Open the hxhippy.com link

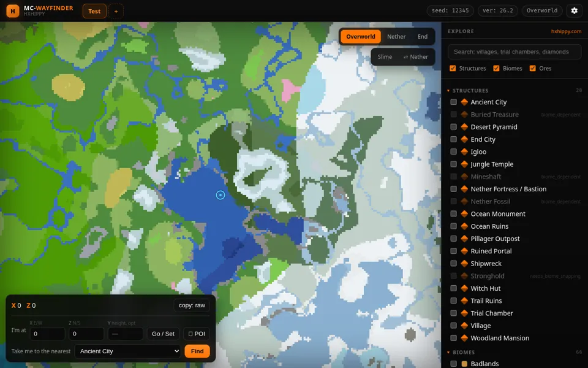pyautogui.click(x=566, y=31)
